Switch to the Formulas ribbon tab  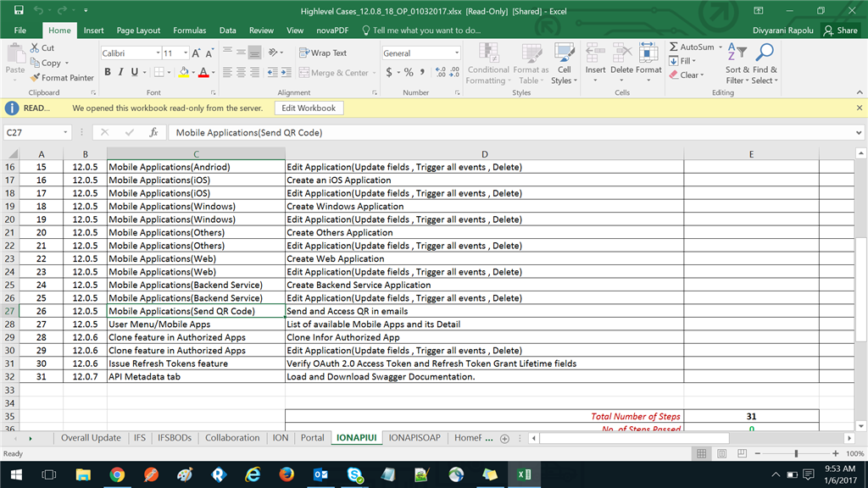189,30
